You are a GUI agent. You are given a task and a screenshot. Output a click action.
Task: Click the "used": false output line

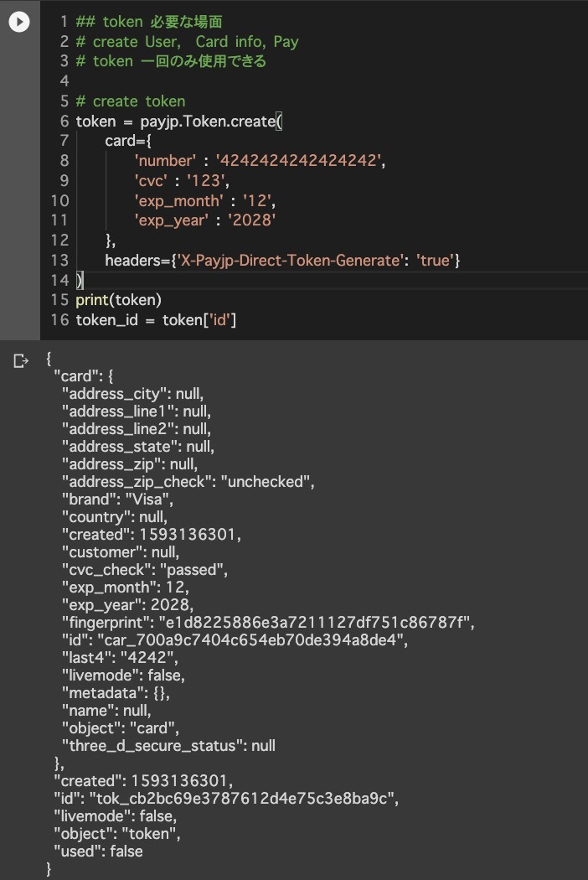[x=98, y=852]
